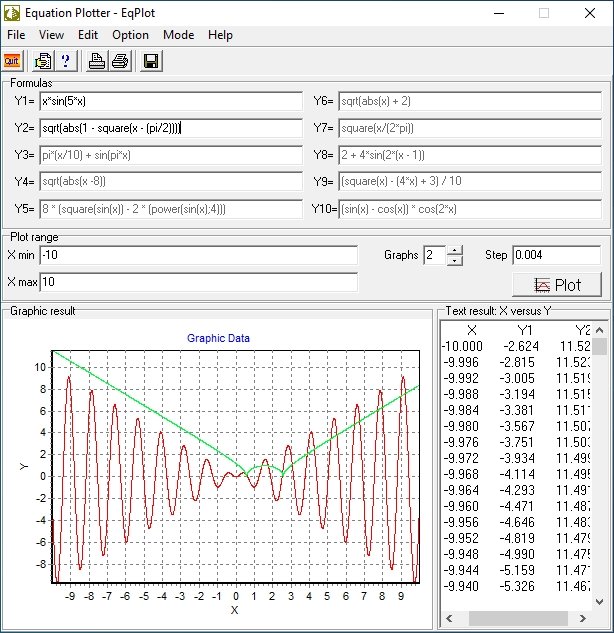Click the Y1 value -4.471
Image resolution: width=614 pixels, height=633 pixels.
point(517,506)
